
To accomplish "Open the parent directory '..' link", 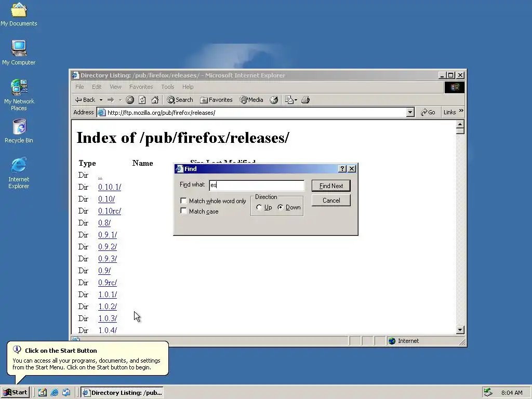I will 100,176.
